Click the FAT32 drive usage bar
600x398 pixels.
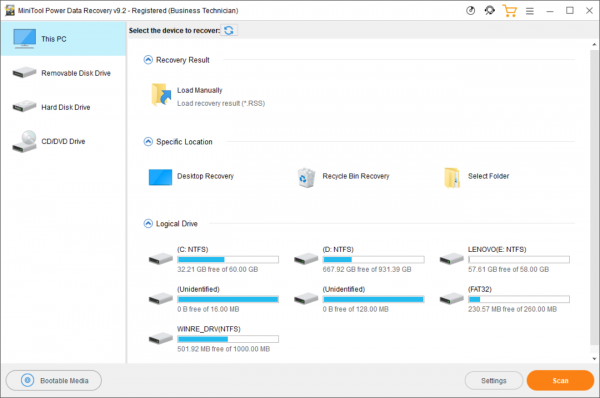[x=519, y=299]
